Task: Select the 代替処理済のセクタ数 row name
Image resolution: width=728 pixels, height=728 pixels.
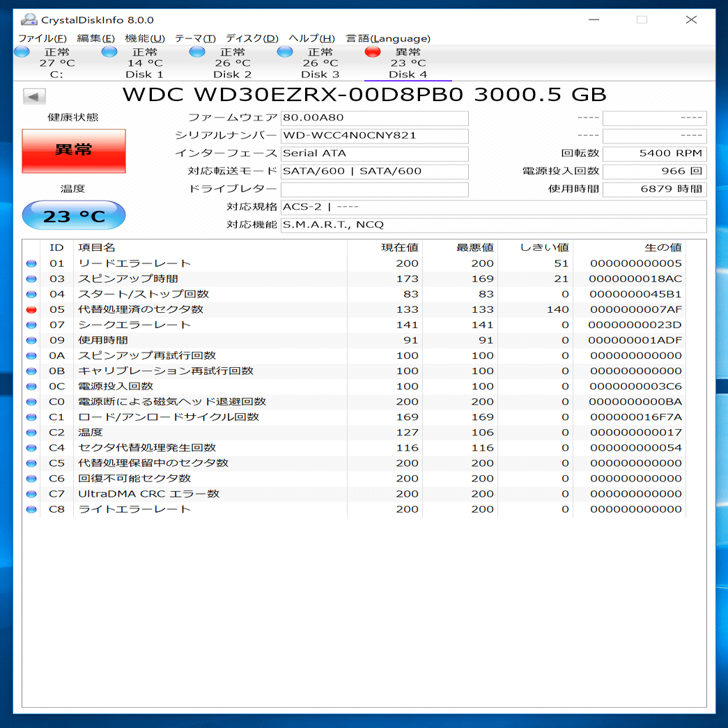Action: coord(141,310)
